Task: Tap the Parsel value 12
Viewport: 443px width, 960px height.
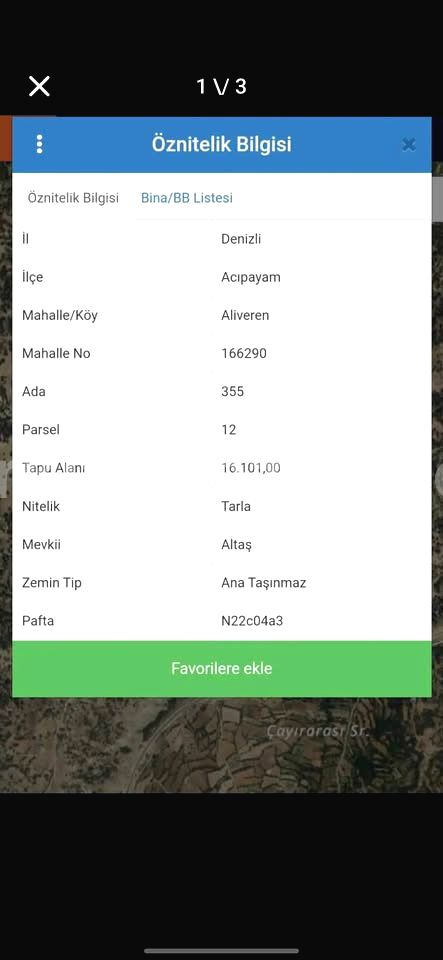Action: 228,430
